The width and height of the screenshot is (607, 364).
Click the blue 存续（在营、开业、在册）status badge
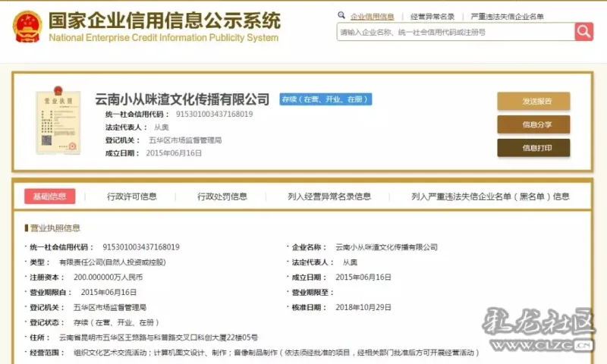point(326,99)
